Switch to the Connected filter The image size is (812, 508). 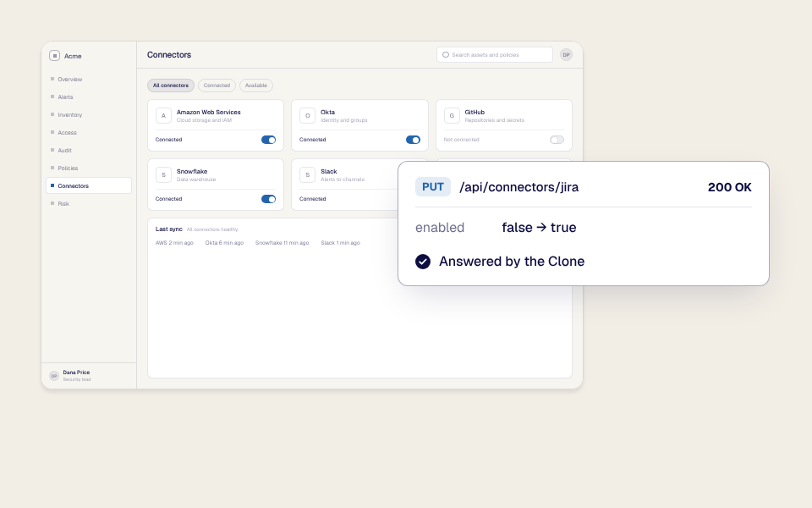point(217,86)
